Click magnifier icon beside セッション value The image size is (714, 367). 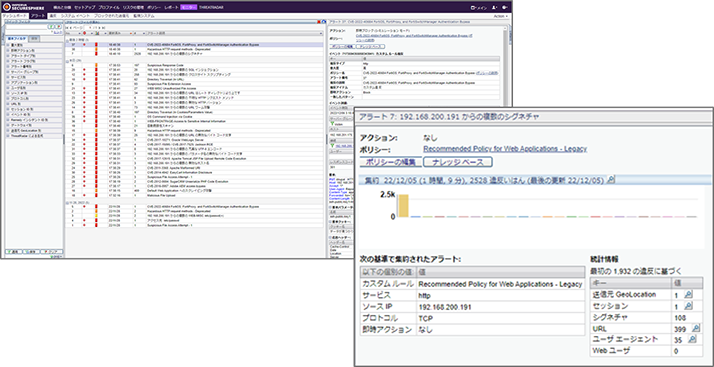[688, 306]
